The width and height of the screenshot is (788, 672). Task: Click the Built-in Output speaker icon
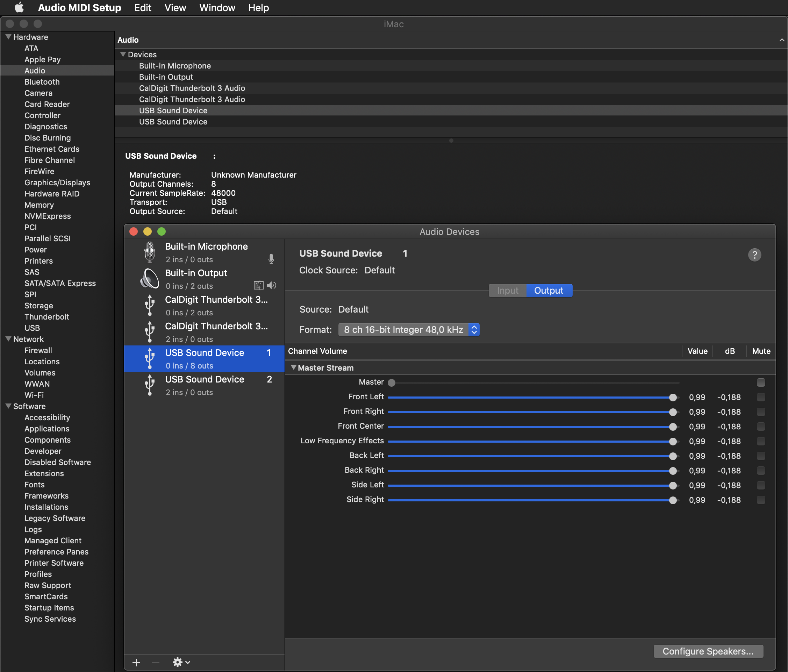coord(150,279)
